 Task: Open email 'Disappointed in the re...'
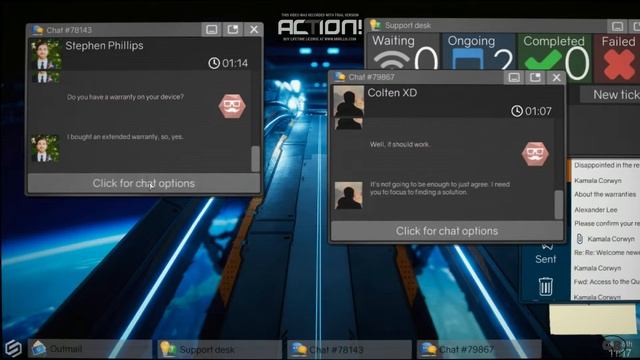(606, 165)
